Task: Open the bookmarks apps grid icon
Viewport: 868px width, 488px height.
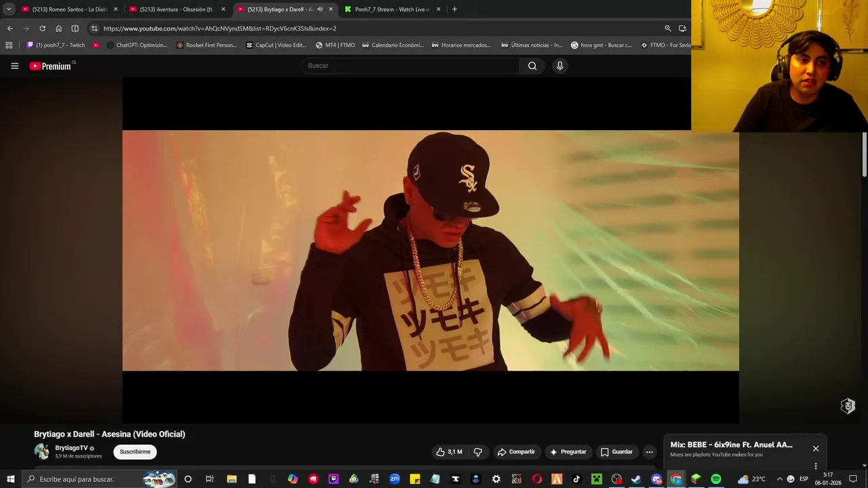Action: (x=9, y=45)
